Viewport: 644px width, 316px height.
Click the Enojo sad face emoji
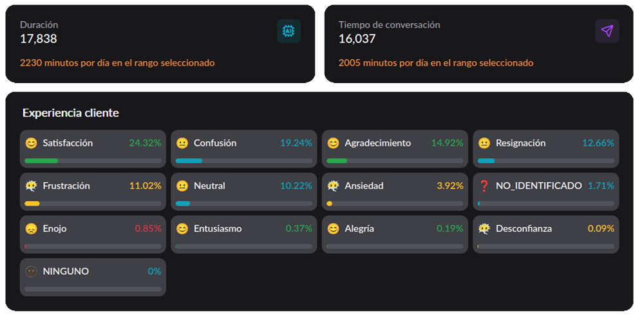coord(31,228)
